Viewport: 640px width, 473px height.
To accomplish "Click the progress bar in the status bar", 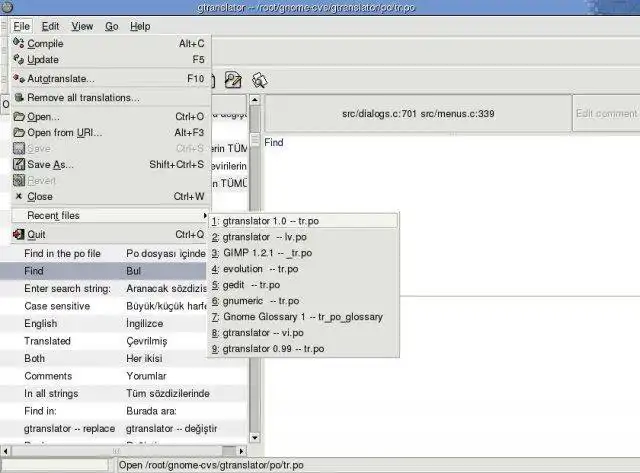I will (56, 465).
